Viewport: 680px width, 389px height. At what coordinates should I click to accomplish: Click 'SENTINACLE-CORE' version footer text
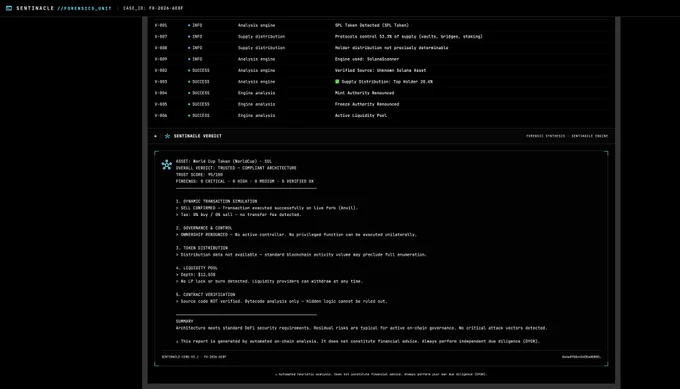[x=194, y=357]
